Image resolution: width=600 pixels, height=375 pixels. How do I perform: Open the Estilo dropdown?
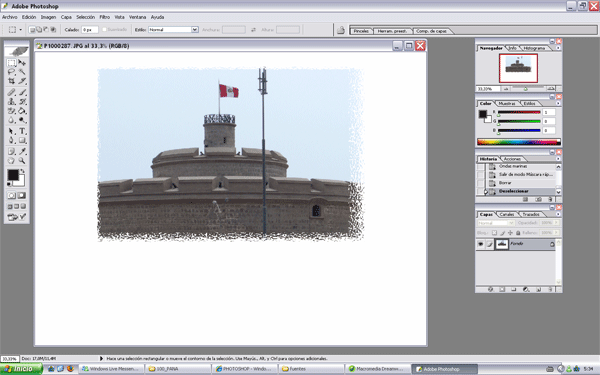click(x=195, y=29)
